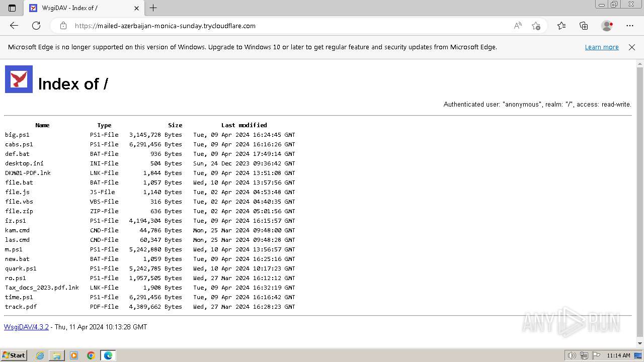Screen dimensions: 644x362
Task: Open the WsgiDAV/4.3.2 link
Action: point(26,327)
